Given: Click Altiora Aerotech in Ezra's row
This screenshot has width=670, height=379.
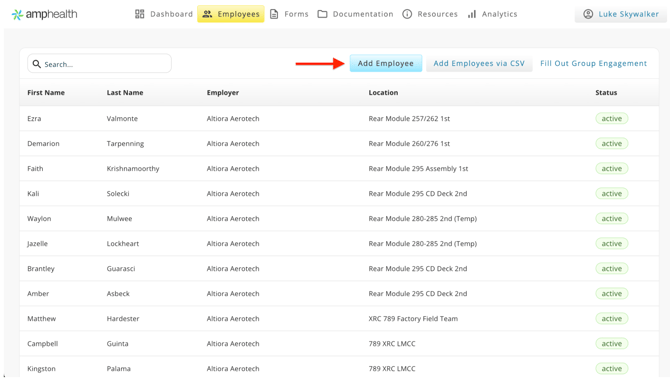Looking at the screenshot, I should [x=233, y=118].
